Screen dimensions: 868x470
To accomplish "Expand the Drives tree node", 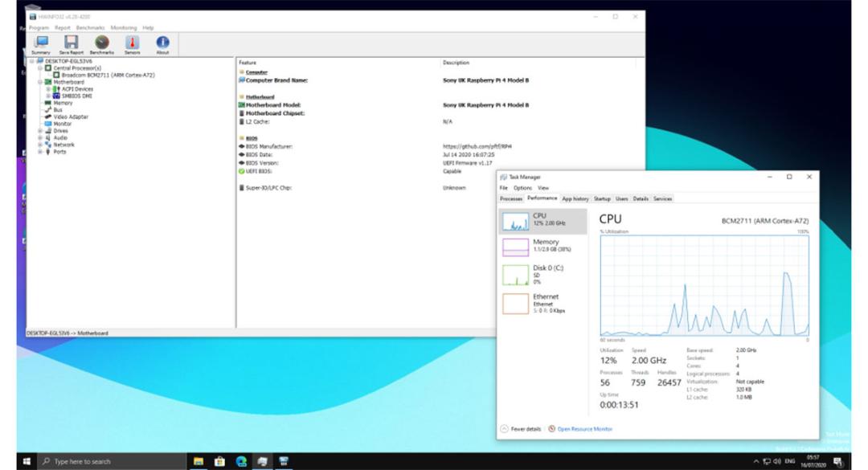I will (40, 131).
